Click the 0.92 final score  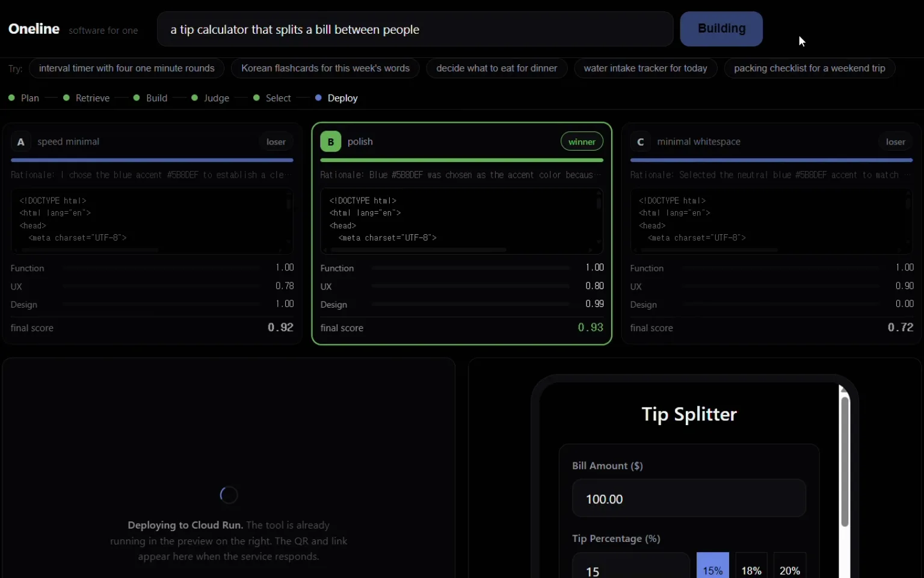[280, 328]
